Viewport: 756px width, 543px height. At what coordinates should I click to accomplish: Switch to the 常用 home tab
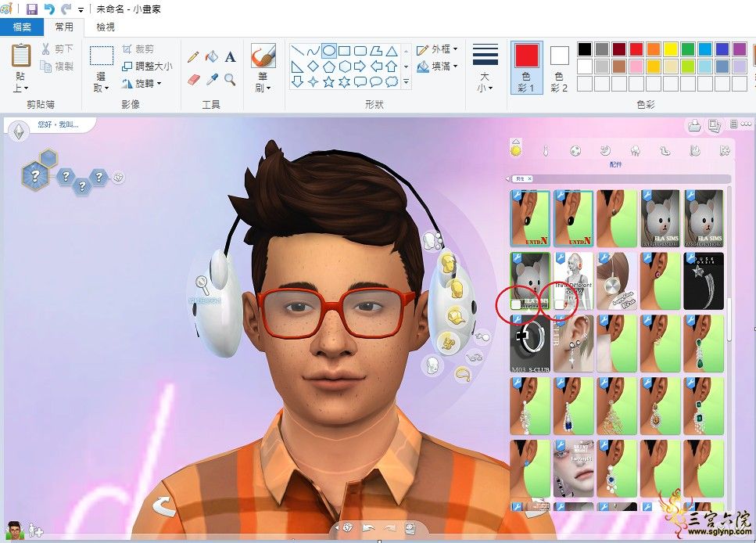click(x=64, y=27)
